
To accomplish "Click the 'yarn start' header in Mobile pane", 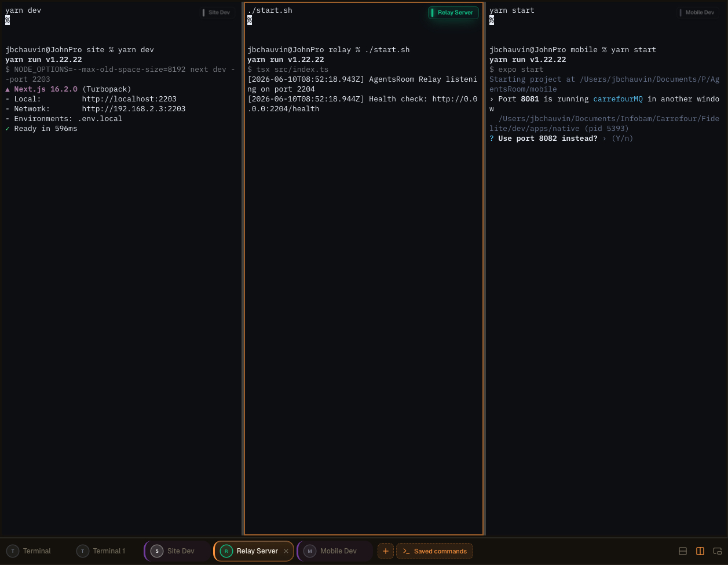I will point(512,10).
